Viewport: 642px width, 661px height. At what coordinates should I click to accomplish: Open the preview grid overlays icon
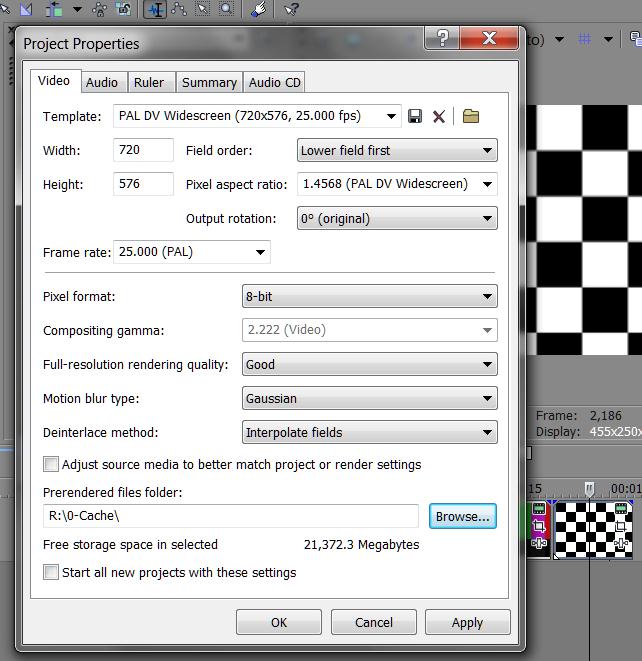pos(584,39)
